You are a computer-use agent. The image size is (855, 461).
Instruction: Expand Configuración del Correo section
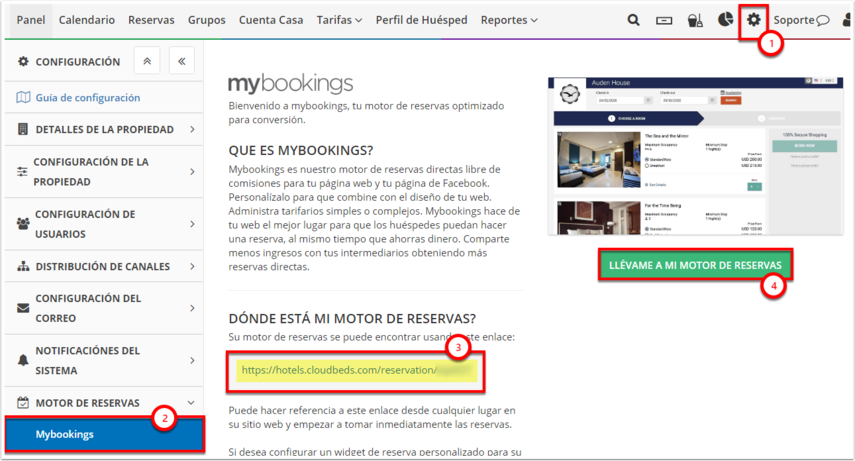104,308
